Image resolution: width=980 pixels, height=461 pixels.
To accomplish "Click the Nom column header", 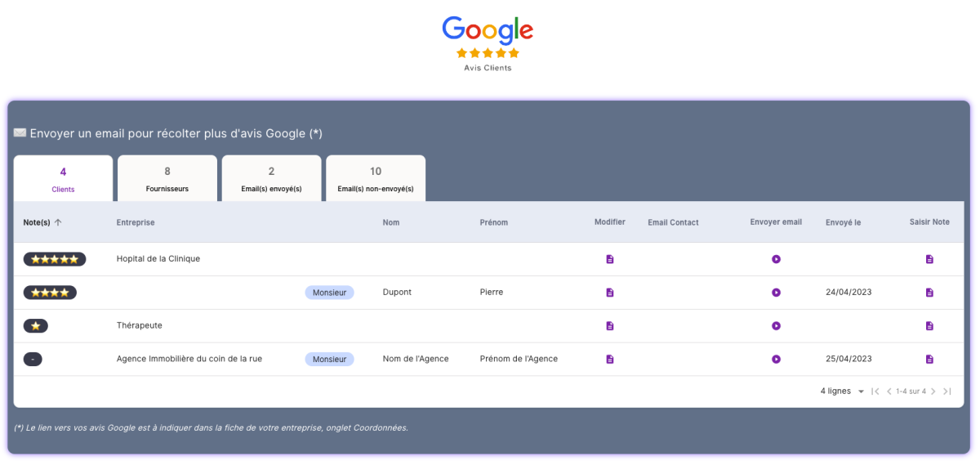I will coord(391,222).
